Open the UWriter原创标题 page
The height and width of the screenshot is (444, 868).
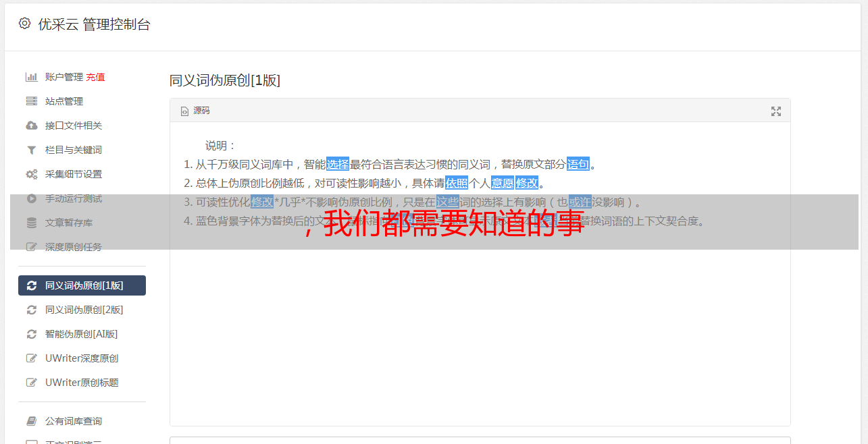pyautogui.click(x=82, y=383)
